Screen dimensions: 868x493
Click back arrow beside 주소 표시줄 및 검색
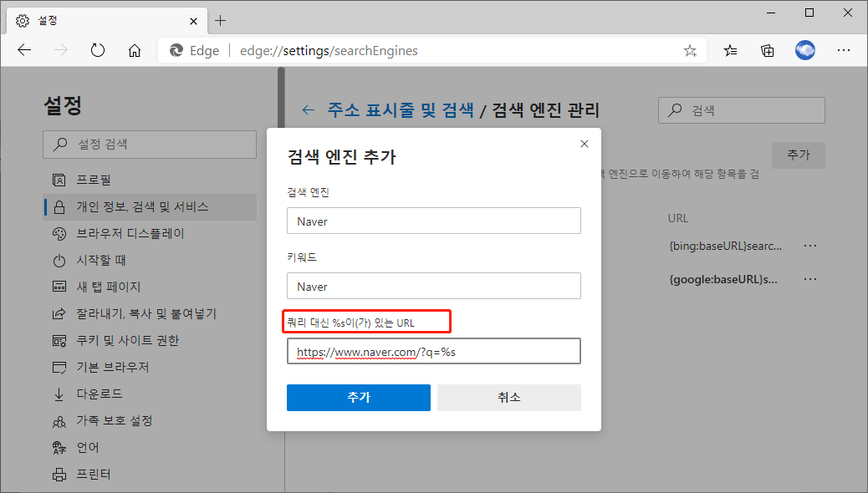(x=309, y=110)
